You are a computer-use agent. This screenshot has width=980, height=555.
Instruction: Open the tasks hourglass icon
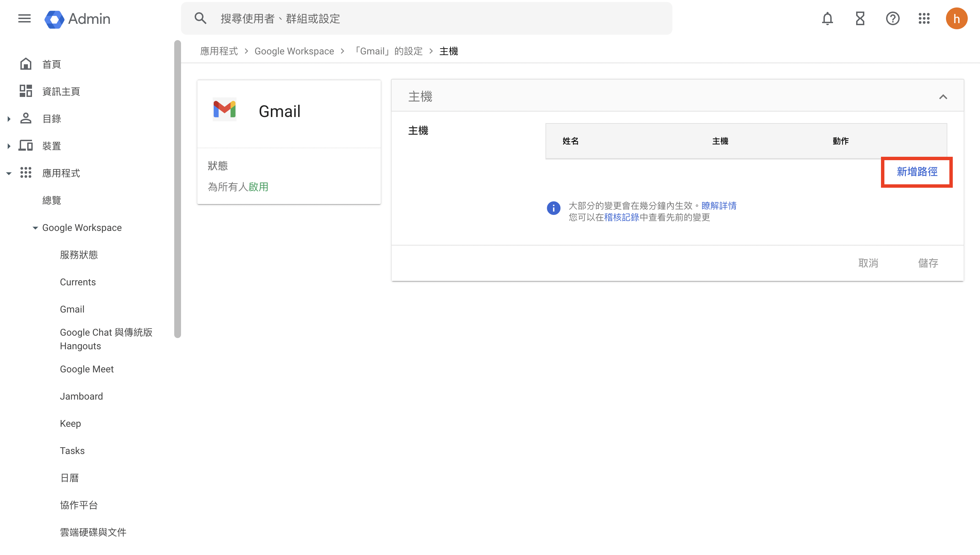860,18
